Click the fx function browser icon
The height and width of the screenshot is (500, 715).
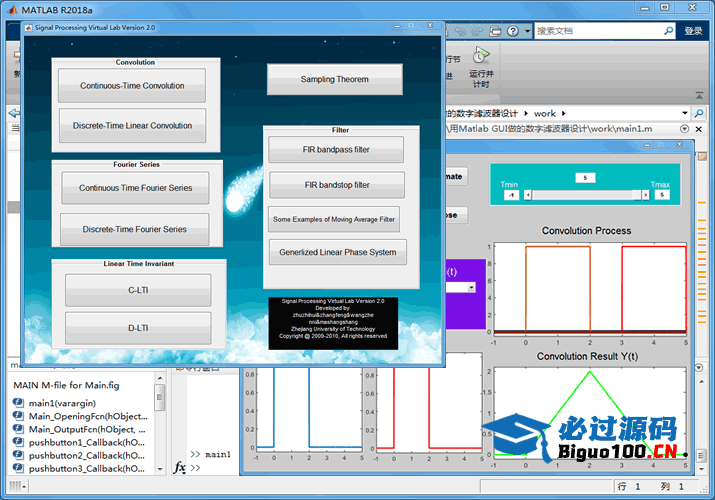[x=180, y=468]
